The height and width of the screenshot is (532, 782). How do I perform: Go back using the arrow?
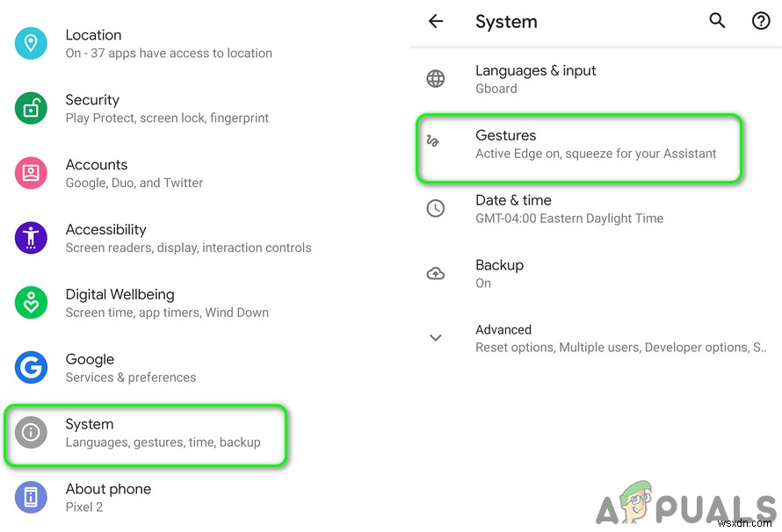436,21
